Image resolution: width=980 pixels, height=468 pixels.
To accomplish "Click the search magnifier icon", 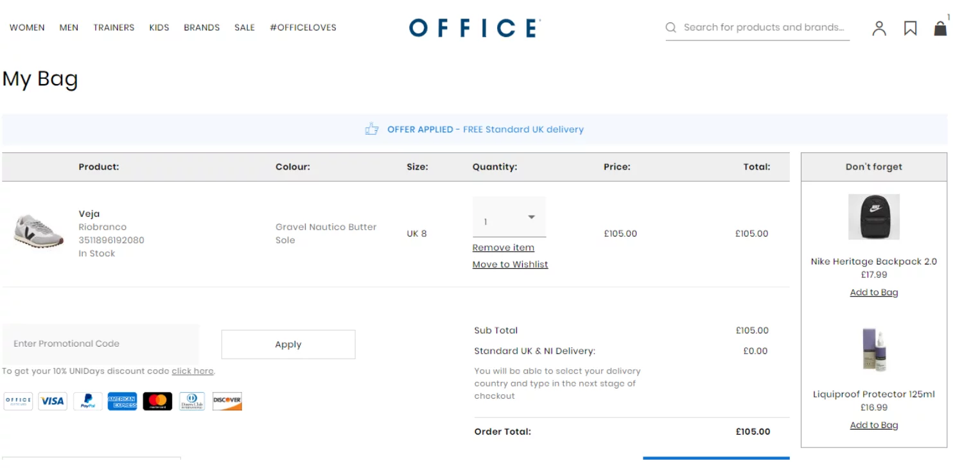I will coord(671,28).
